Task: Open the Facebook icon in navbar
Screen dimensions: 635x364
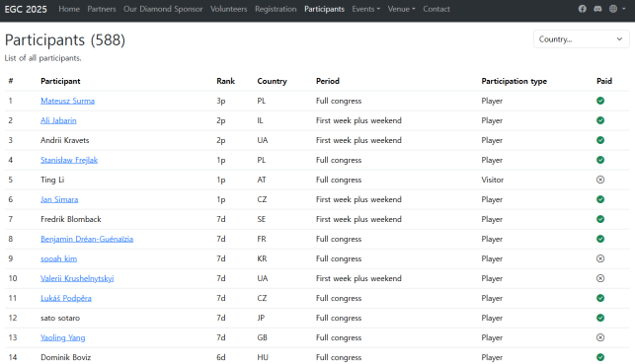Action: (x=582, y=9)
